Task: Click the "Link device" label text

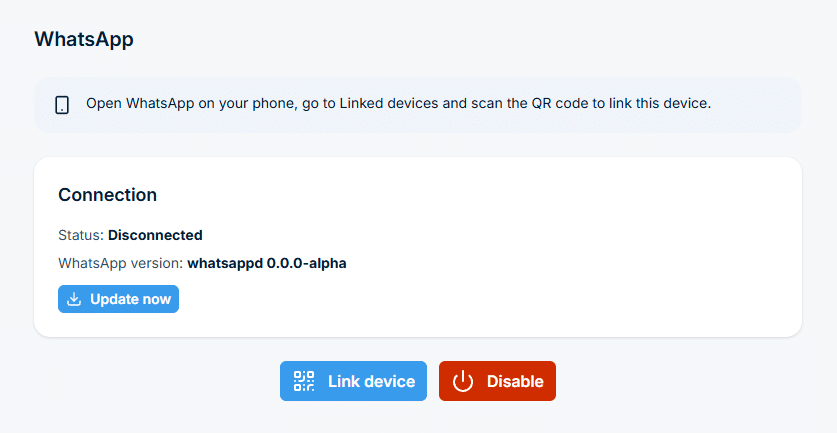Action: tap(372, 381)
